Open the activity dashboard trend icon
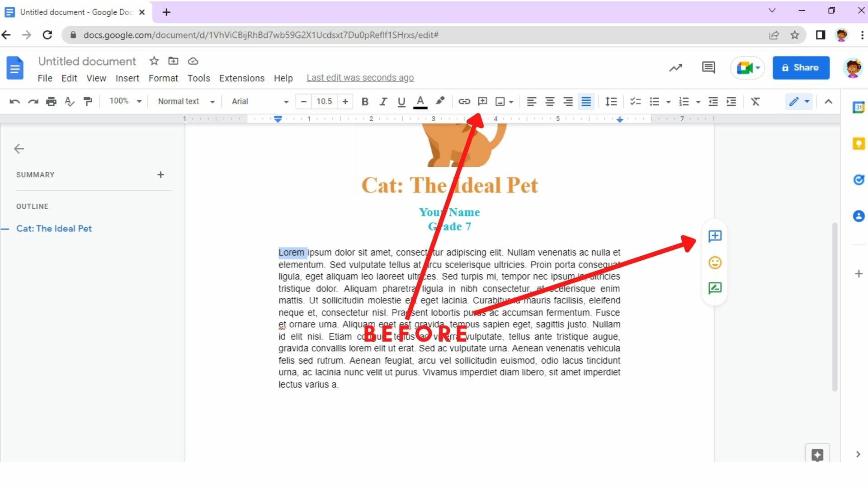This screenshot has height=488, width=868. click(x=676, y=68)
